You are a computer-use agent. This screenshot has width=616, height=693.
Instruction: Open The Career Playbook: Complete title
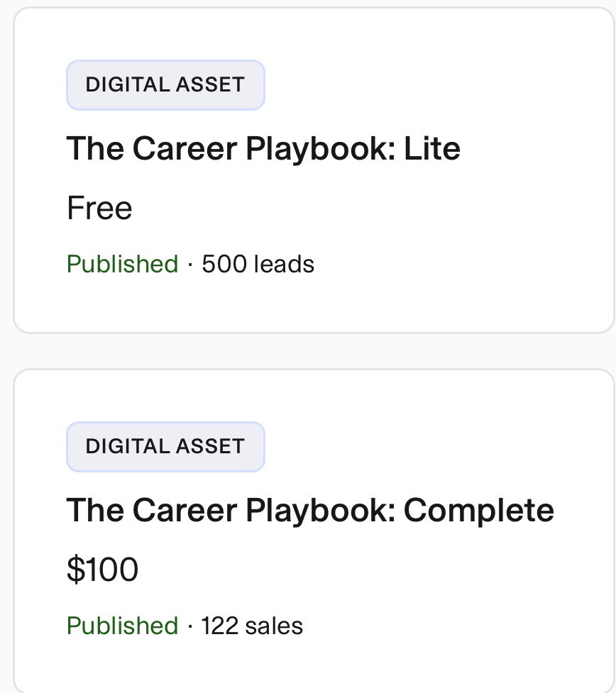pyautogui.click(x=310, y=510)
